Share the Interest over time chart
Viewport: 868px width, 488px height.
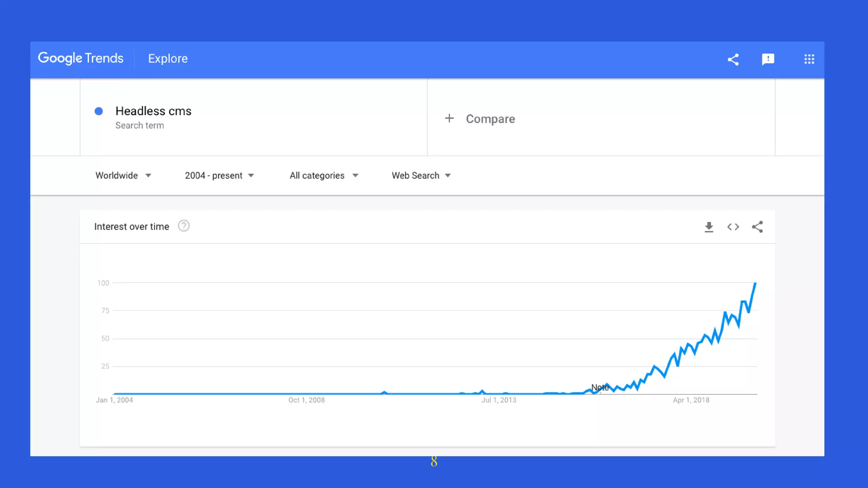(757, 227)
